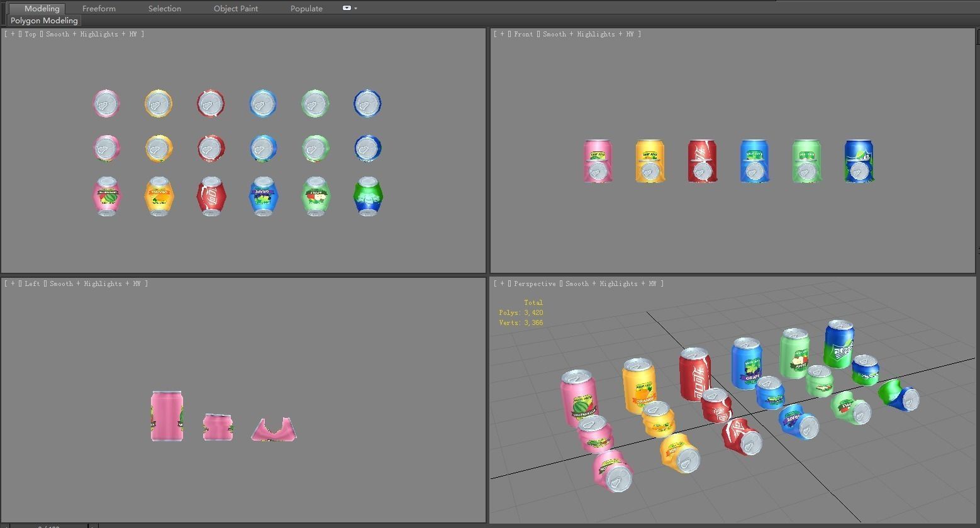Viewport: 980px width, 528px height.
Task: Open the Selection ribbon tab
Action: (165, 8)
